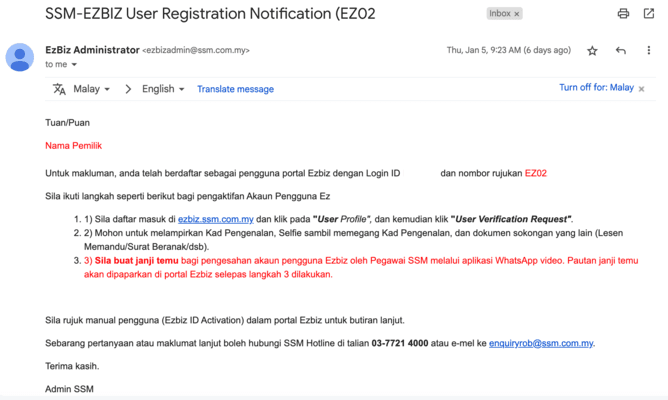
Task: Expand the 'to me' recipient details
Action: pyautogui.click(x=73, y=65)
